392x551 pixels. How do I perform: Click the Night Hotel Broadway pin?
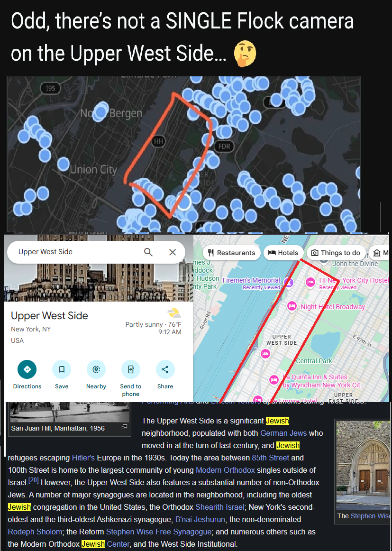[x=292, y=306]
